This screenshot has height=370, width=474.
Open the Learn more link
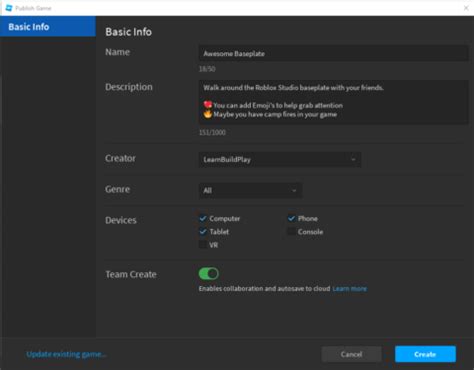pos(349,289)
